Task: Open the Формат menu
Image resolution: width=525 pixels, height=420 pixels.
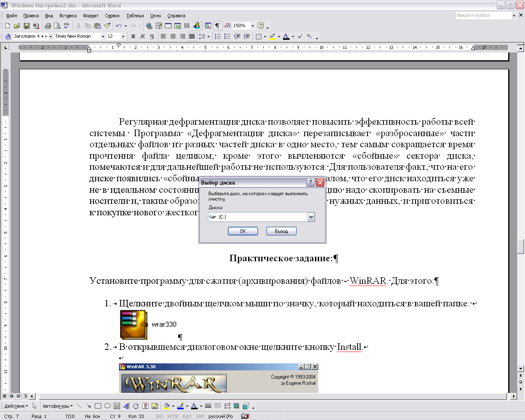Action: (x=91, y=16)
